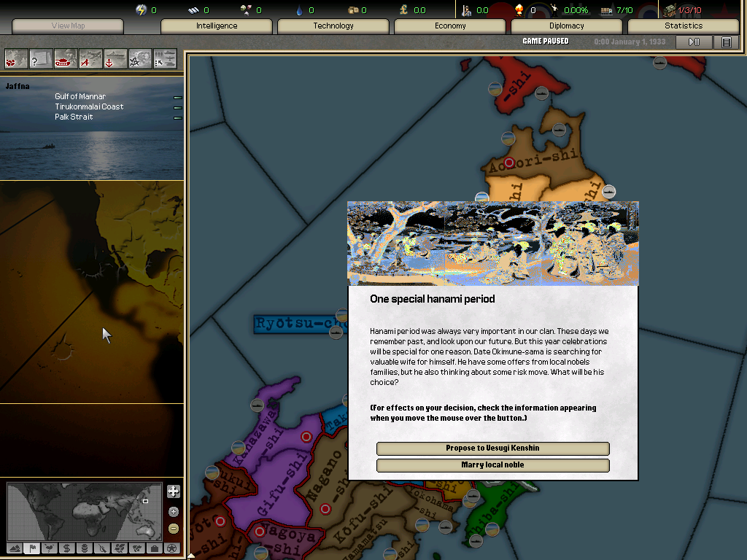Select partisan map mode rifle icon
Screen dimensions: 747x560
[x=102, y=548]
